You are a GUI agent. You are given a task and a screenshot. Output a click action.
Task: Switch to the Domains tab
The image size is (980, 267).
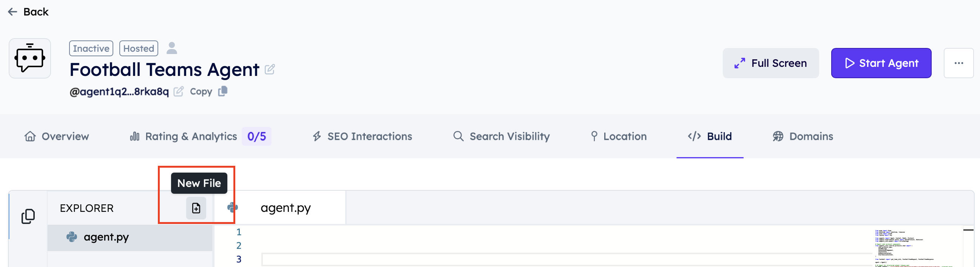[x=803, y=136]
